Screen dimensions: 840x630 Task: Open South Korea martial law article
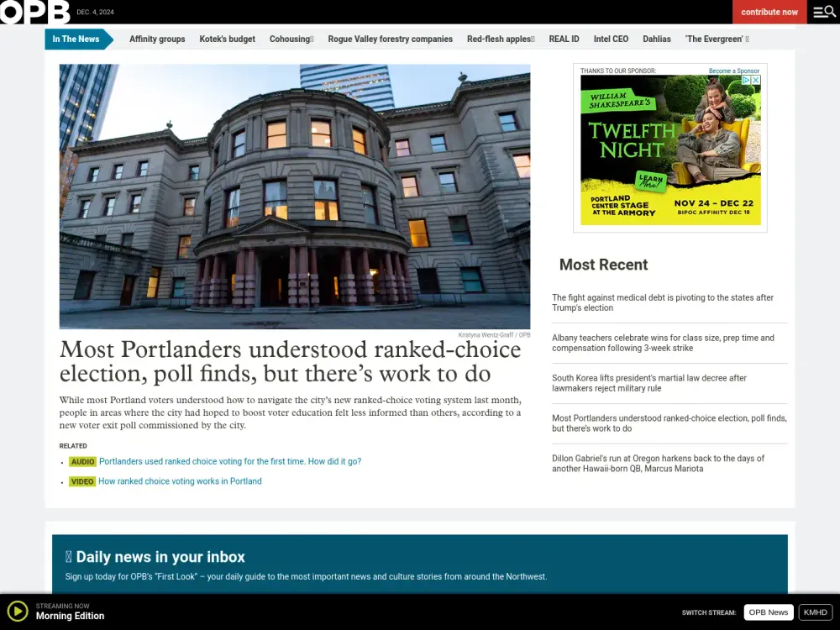649,383
